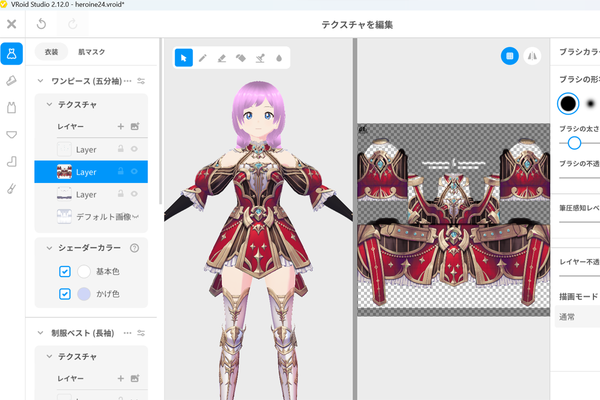600x400 pixels.
Task: Select the blur droplet tool
Action: tap(279, 58)
